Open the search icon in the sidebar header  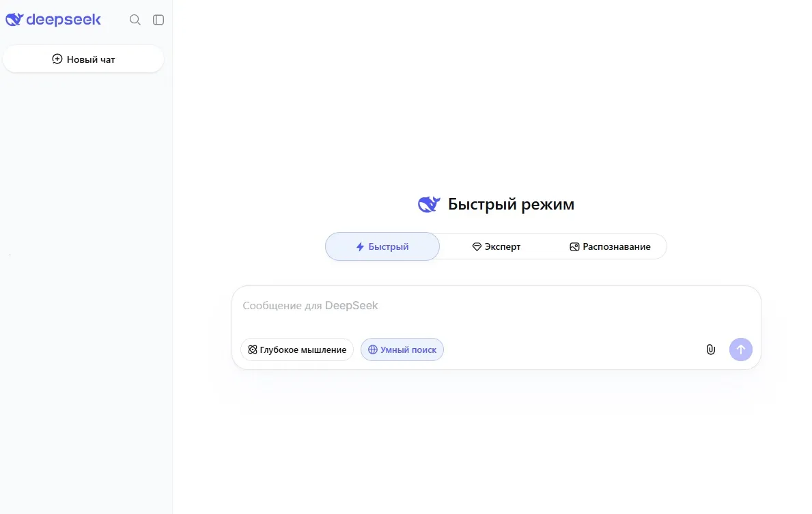click(135, 20)
